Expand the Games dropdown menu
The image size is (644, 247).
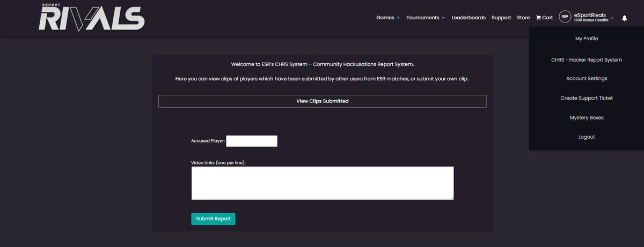(x=388, y=18)
